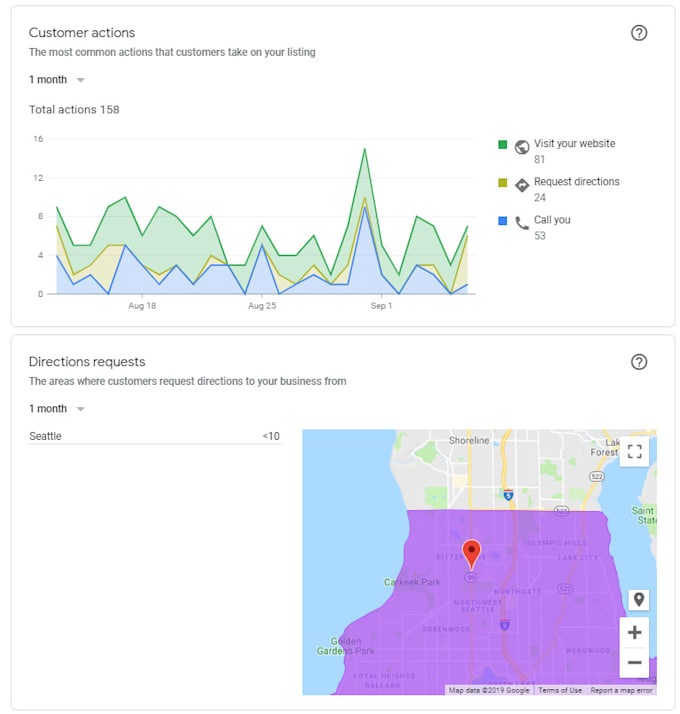Click the green Visit your website swatch
Screen dimensions: 680x714
point(503,145)
